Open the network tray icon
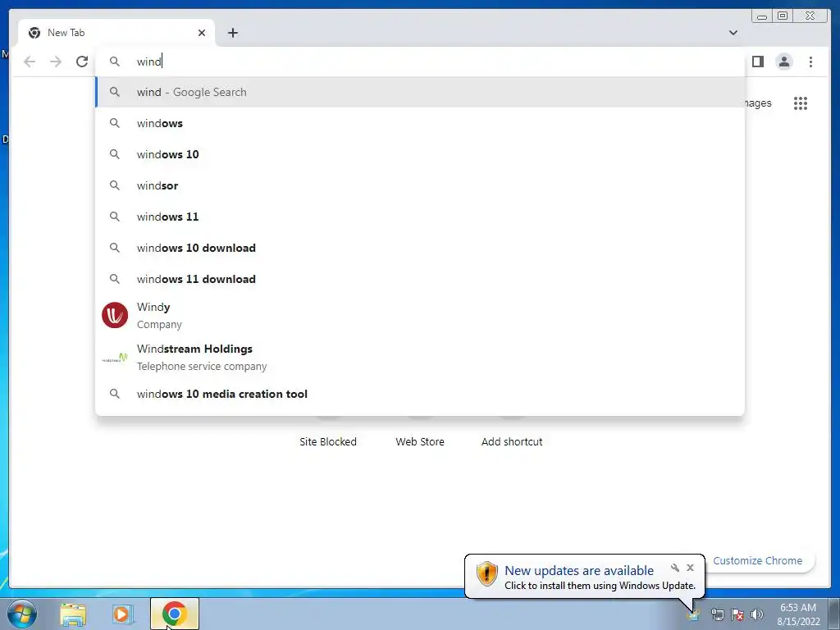 (x=717, y=614)
